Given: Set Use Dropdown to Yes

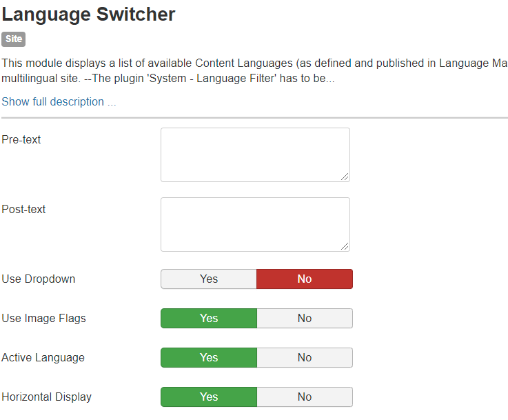Looking at the screenshot, I should (209, 279).
